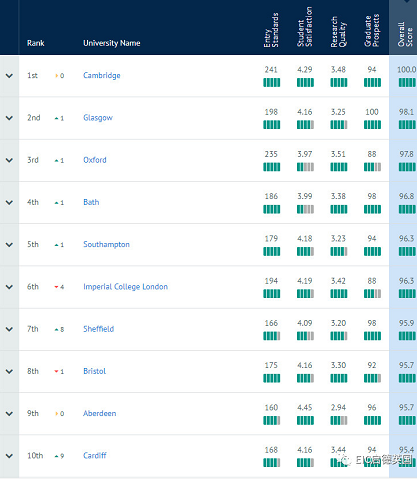Sort by Overall Score column header
417x479 pixels.
click(405, 34)
